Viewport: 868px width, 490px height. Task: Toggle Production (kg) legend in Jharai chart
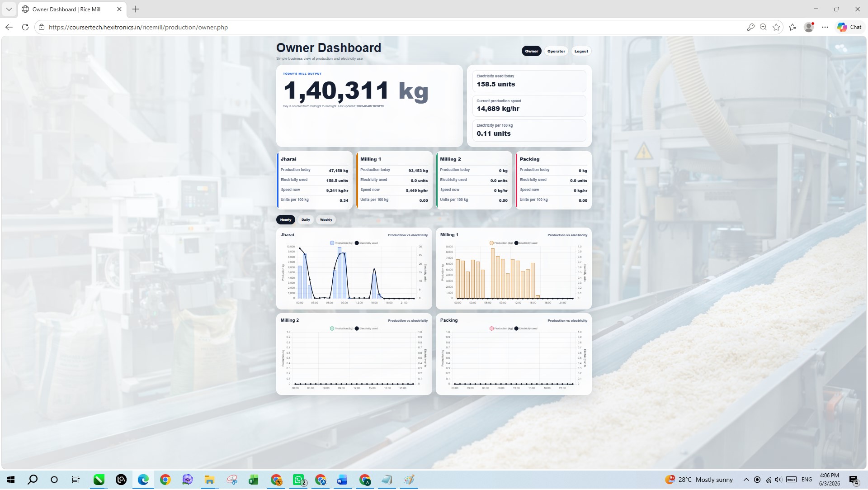pos(342,243)
